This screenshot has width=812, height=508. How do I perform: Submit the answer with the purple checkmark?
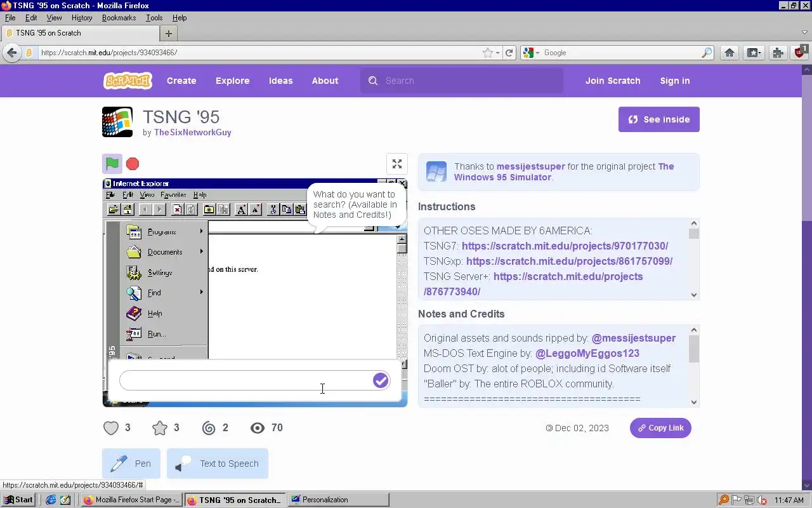[381, 380]
